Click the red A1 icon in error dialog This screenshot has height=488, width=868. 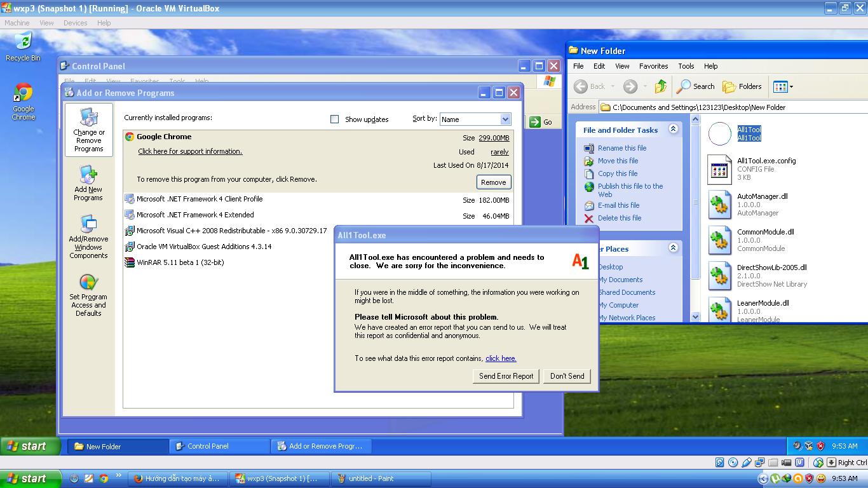point(580,261)
